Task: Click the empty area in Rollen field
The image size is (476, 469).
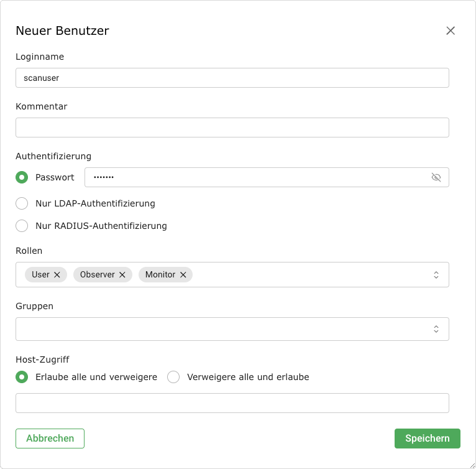Action: pyautogui.click(x=311, y=274)
